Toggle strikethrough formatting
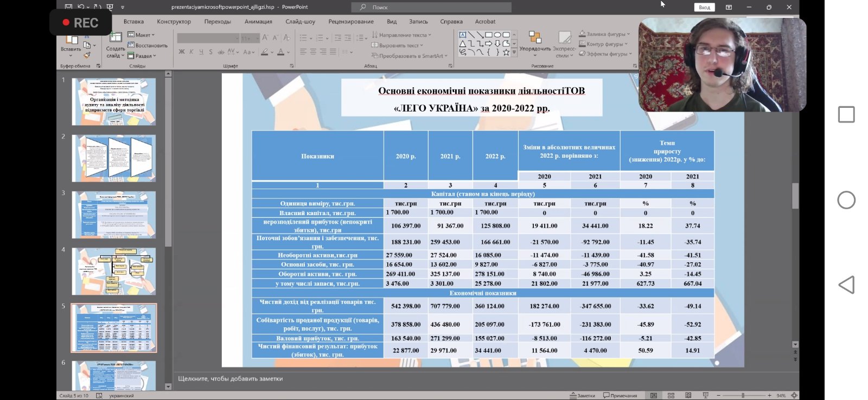Image resolution: width=868 pixels, height=400 pixels. [221, 52]
